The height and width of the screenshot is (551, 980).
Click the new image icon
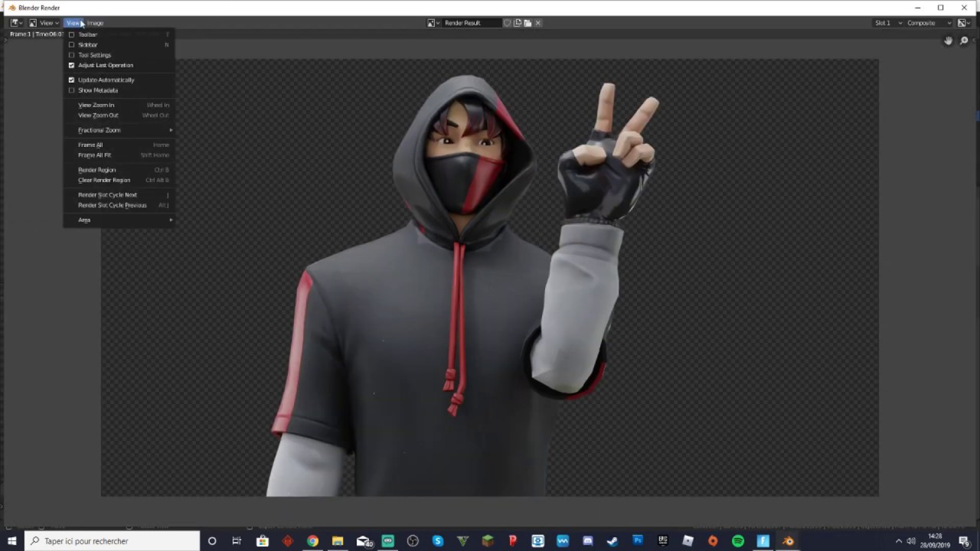click(518, 23)
